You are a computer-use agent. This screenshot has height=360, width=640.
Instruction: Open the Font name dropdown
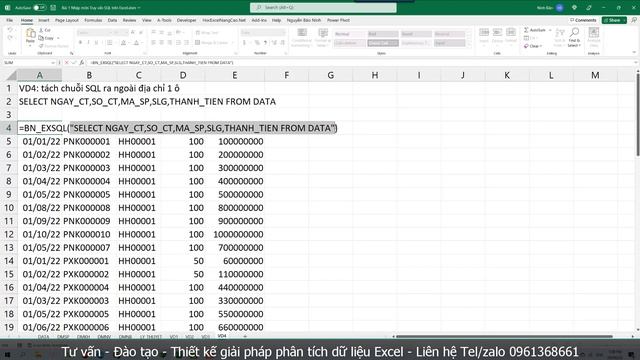click(110, 33)
